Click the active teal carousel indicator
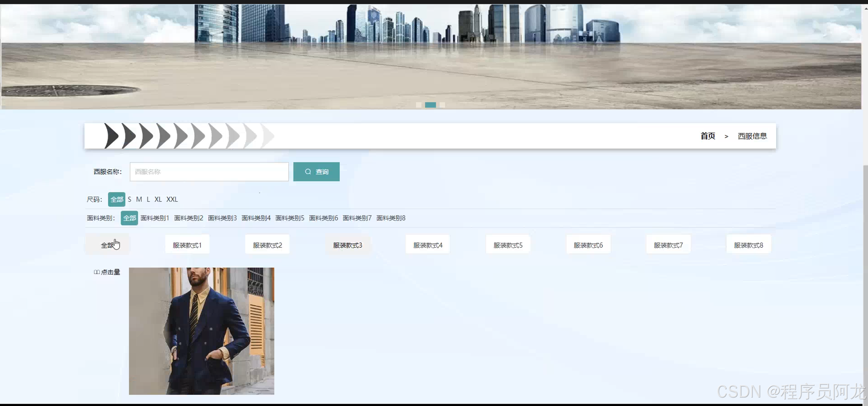The image size is (868, 406). [x=430, y=105]
